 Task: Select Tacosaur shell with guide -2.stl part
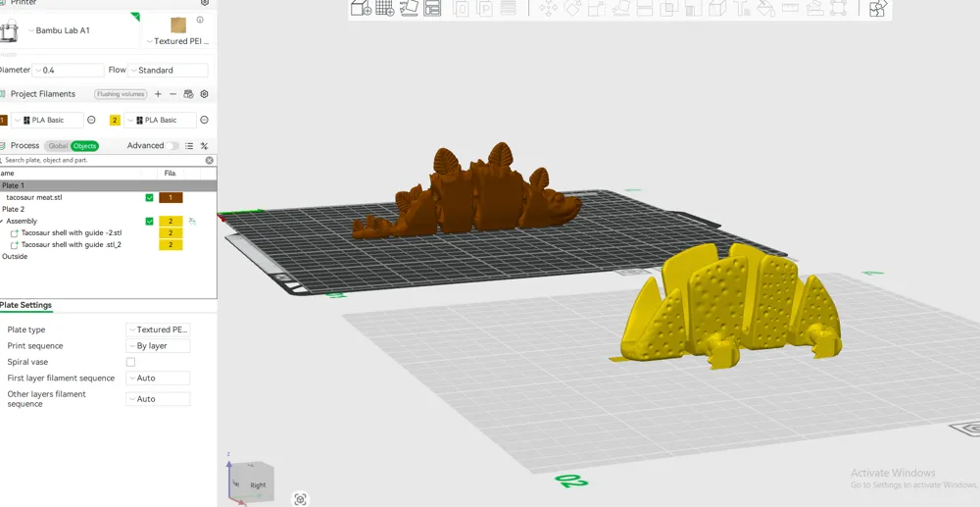pos(72,233)
